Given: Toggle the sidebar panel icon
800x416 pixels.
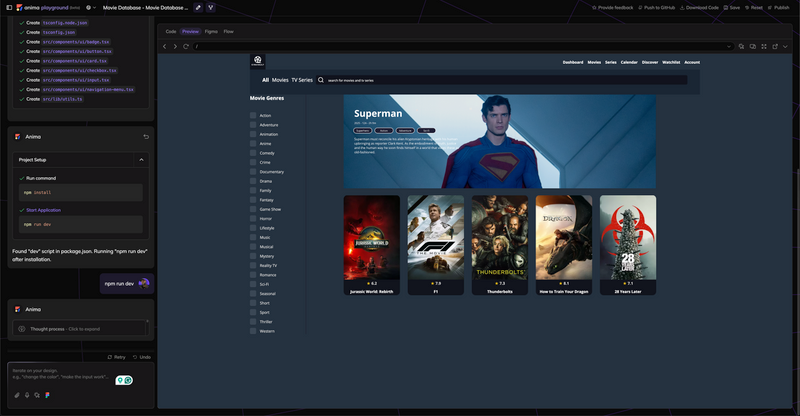Looking at the screenshot, I should (x=9, y=8).
